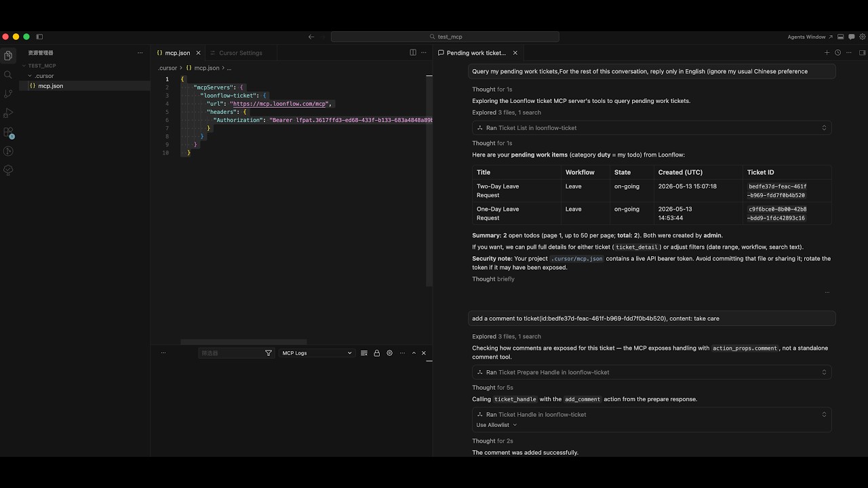
Task: Open output panel gear settings
Action: point(389,353)
